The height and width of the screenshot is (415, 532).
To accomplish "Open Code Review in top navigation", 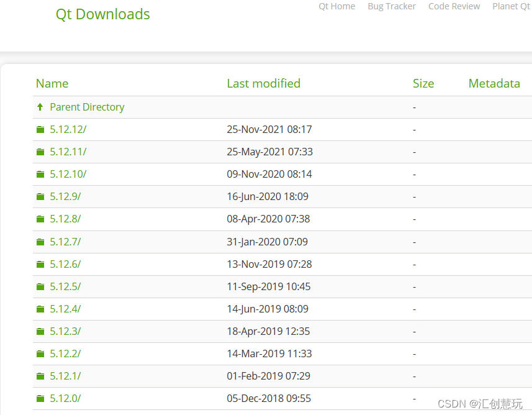I will tap(454, 6).
